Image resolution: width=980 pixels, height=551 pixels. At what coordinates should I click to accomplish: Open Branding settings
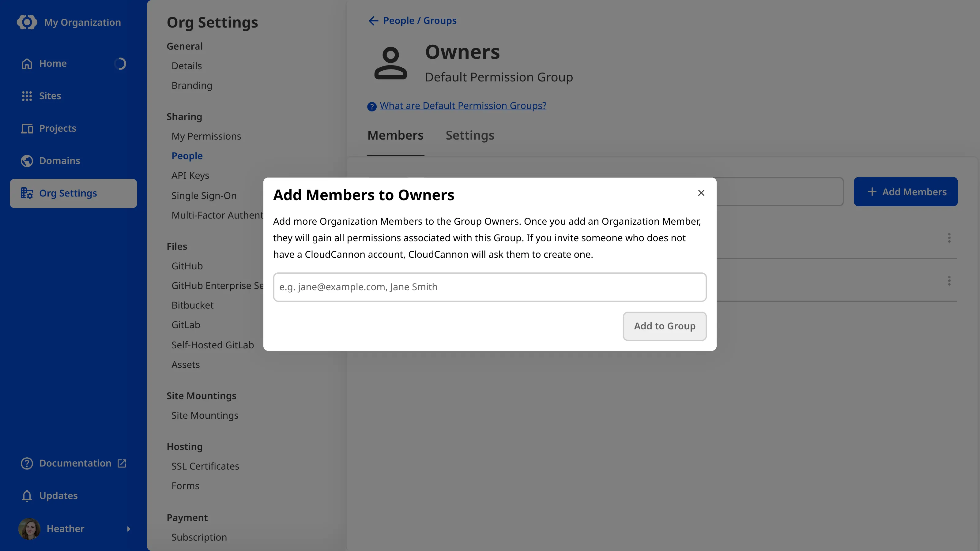[x=192, y=86]
